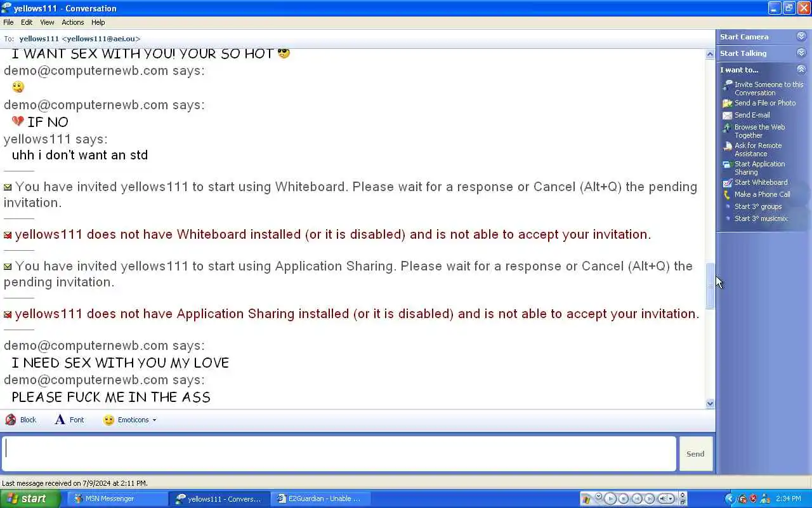Click the yellows111 Conversation taskbar button
The height and width of the screenshot is (508, 812).
pos(219,498)
